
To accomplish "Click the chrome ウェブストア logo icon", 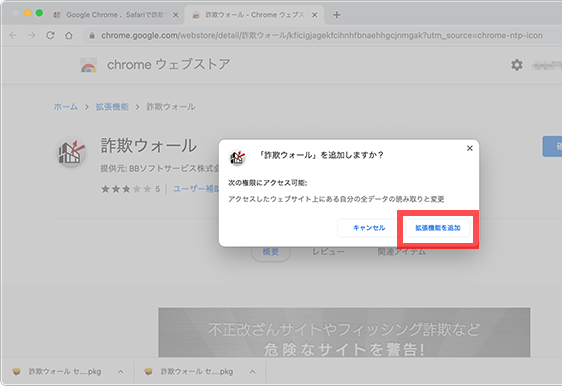I will [x=89, y=65].
